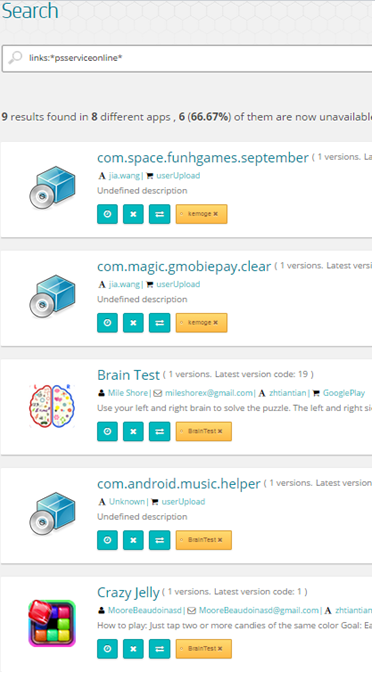The width and height of the screenshot is (375, 682).
Task: Click the kemoge tag under com.magic.gmobiepay.clear
Action: click(x=201, y=323)
